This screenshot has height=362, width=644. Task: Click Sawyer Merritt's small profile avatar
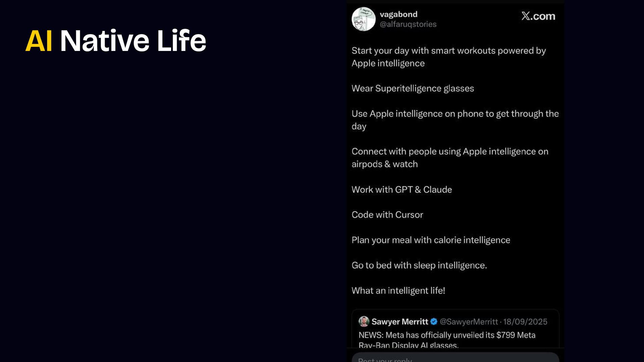point(364,321)
